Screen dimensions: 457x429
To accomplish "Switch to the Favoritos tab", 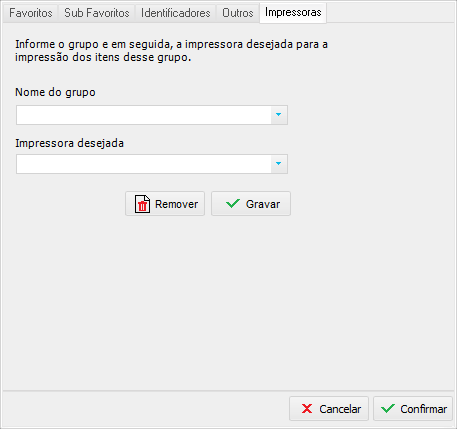I will [31, 13].
